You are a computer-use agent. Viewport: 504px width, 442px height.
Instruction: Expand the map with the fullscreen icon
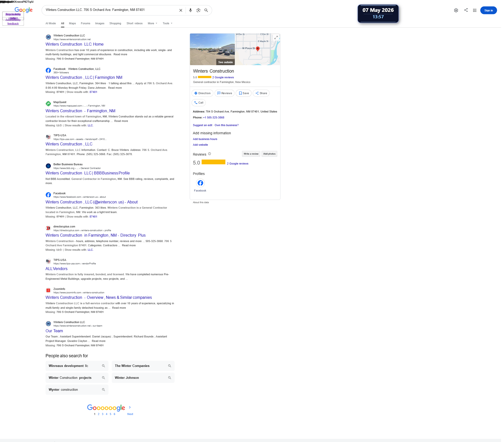click(276, 37)
